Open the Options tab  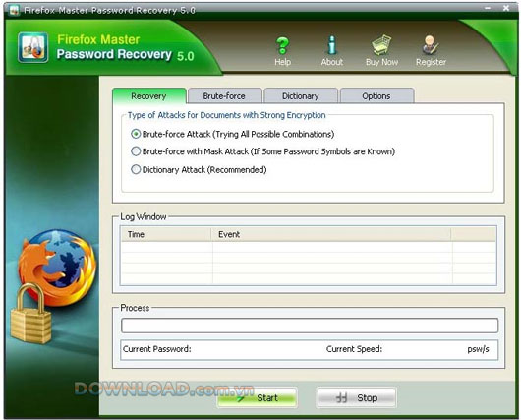click(376, 96)
